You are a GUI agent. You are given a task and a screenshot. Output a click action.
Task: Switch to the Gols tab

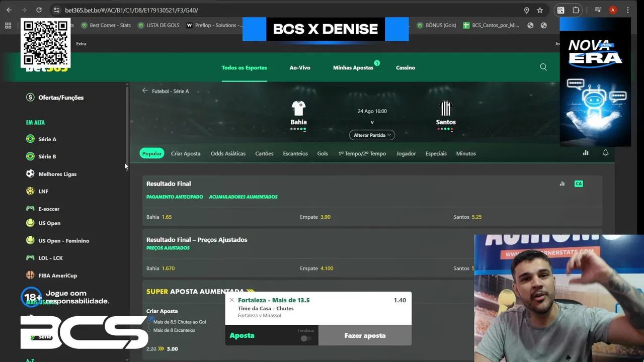pyautogui.click(x=323, y=153)
